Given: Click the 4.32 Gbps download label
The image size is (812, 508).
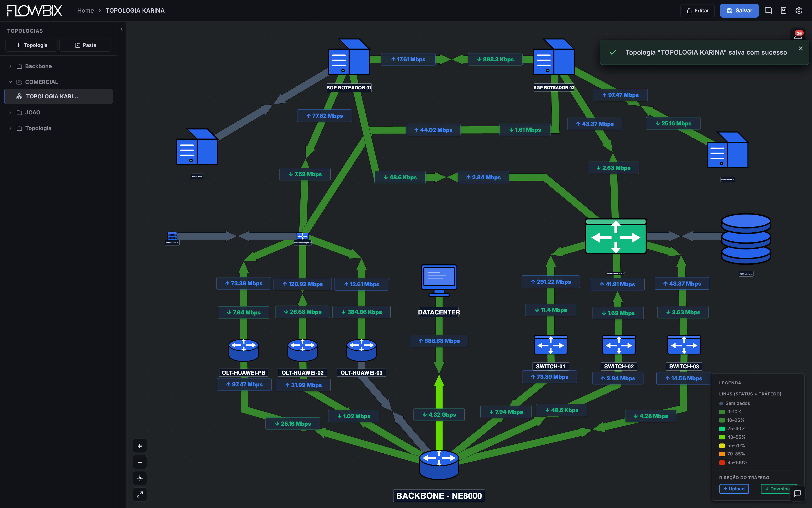Looking at the screenshot, I should pyautogui.click(x=439, y=415).
